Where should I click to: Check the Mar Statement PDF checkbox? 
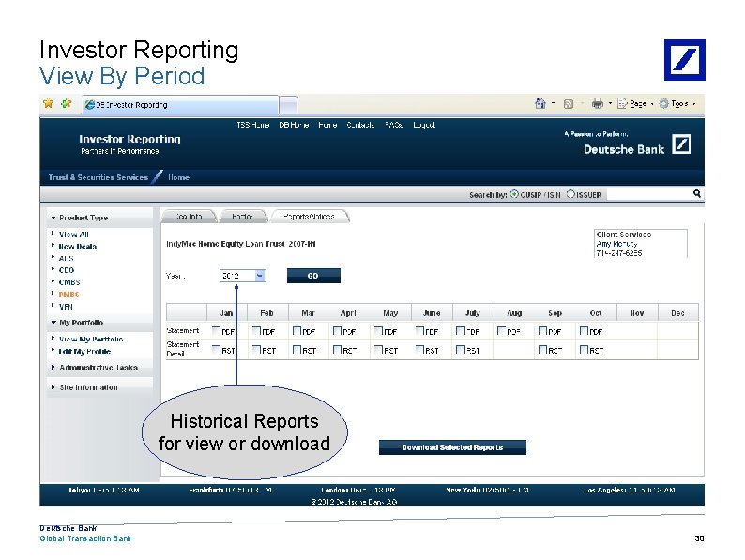click(296, 330)
